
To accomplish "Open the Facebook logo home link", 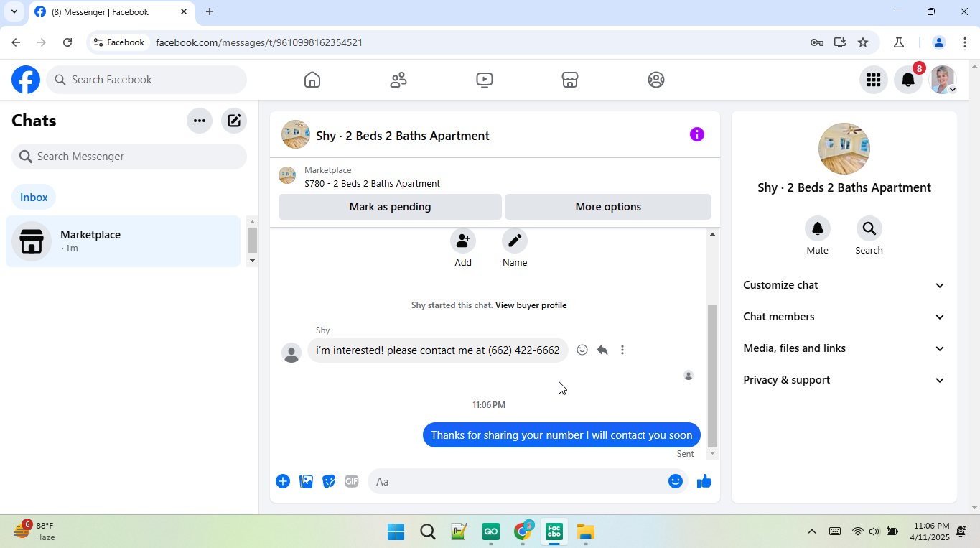I will click(26, 80).
